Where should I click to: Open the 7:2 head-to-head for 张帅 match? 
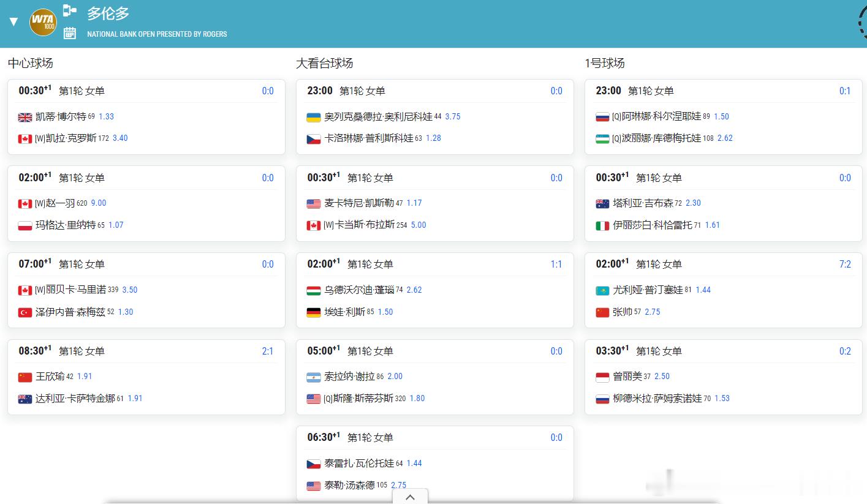pyautogui.click(x=845, y=264)
